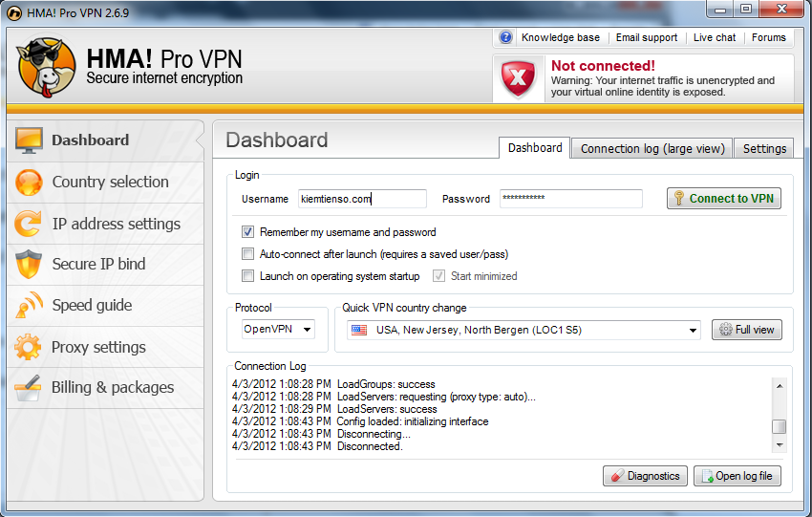Switch to the Settings tab
This screenshot has height=517, width=812.
point(764,149)
